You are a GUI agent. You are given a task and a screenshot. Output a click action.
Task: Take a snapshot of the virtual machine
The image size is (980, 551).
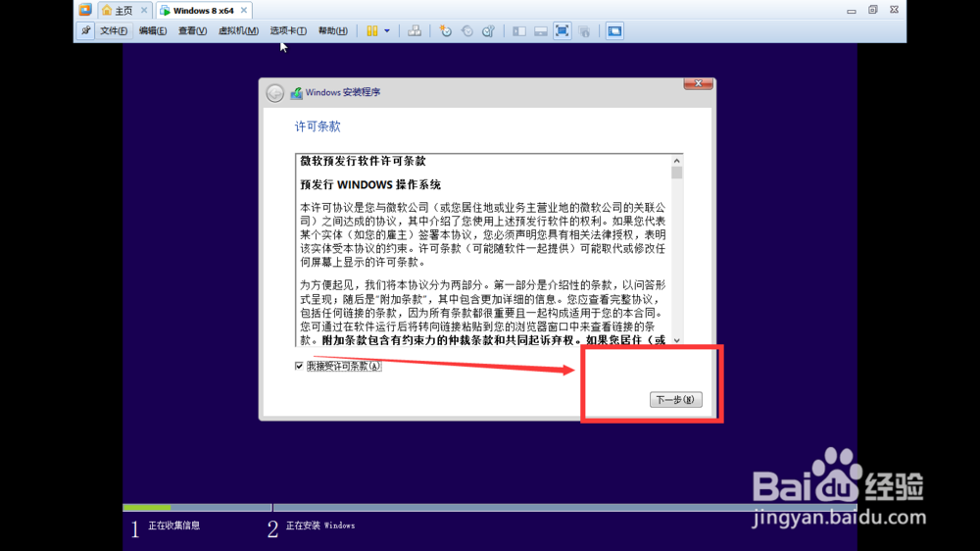coord(446,30)
